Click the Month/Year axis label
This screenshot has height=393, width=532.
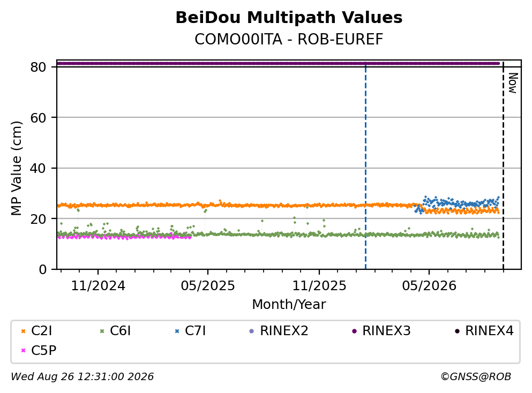tap(289, 305)
